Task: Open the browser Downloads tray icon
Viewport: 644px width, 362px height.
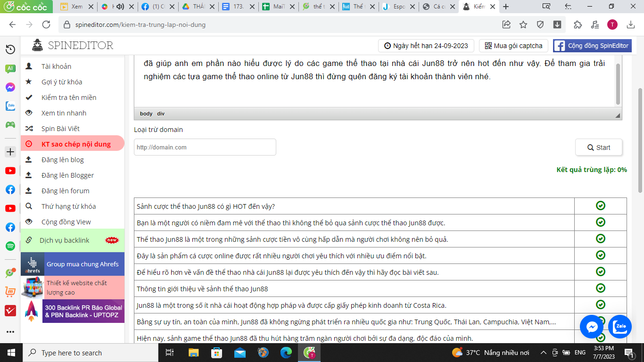Action: [x=631, y=25]
